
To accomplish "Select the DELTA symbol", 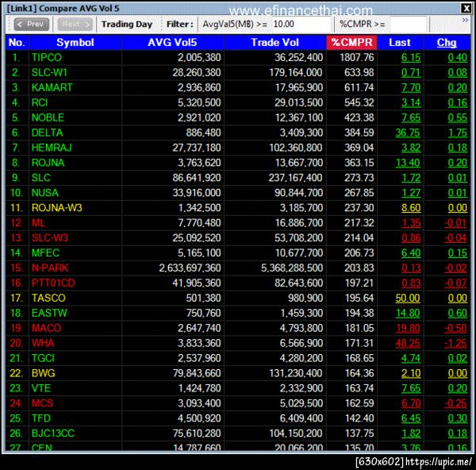I will point(48,133).
